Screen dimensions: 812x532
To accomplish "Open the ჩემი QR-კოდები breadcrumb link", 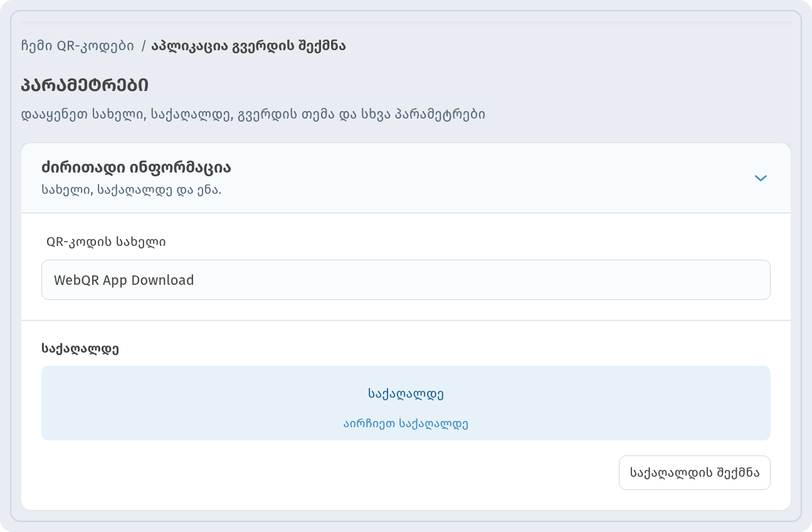I will (78, 46).
